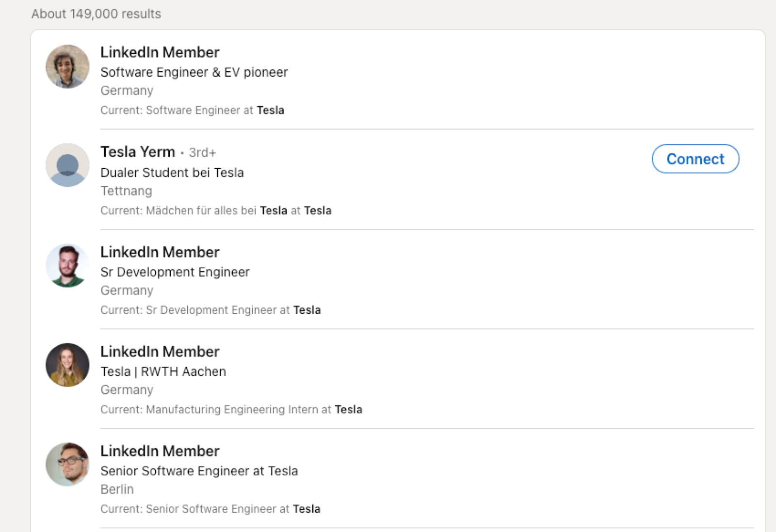Click 'Current: Sr Development Engineer at Tesla' line
The image size is (776, 532).
tap(210, 310)
